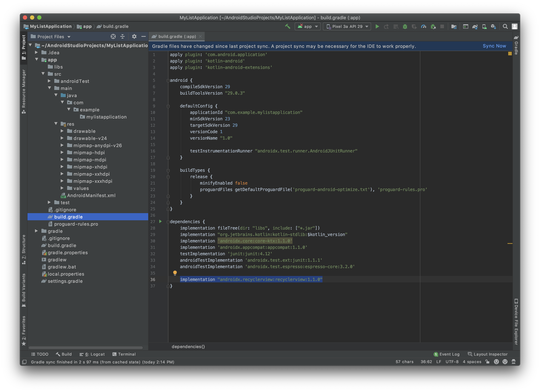The image size is (540, 392).
Task: Click the Sync Now link
Action: (494, 46)
